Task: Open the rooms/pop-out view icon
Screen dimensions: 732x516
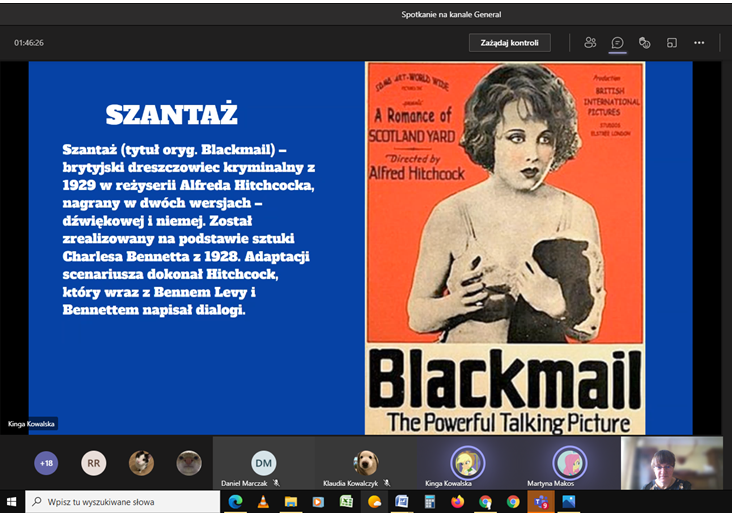Action: point(672,43)
